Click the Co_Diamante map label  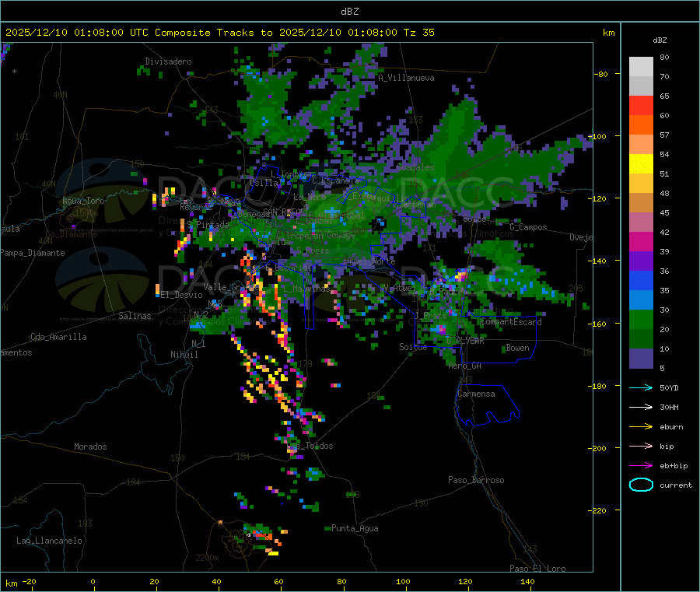[71, 234]
